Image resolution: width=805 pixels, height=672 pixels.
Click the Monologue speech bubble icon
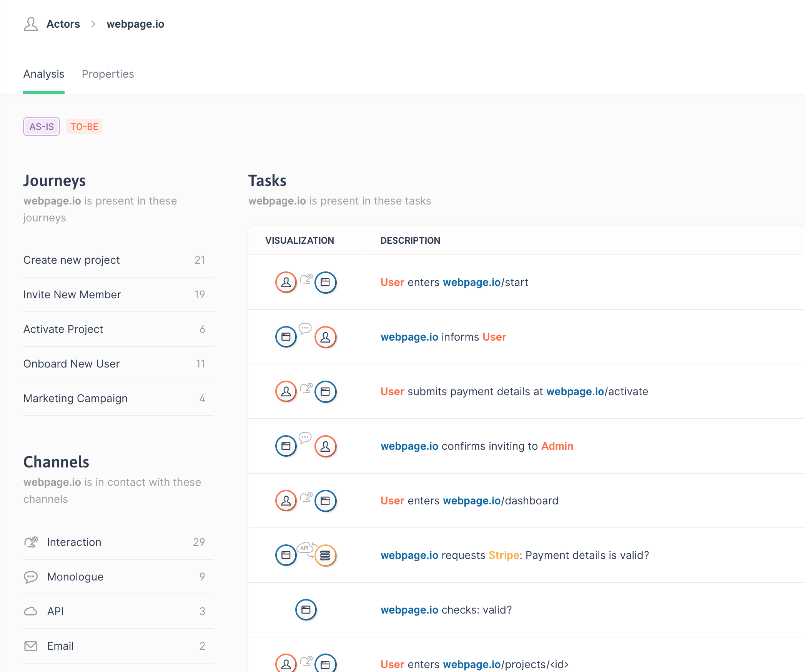pos(31,577)
